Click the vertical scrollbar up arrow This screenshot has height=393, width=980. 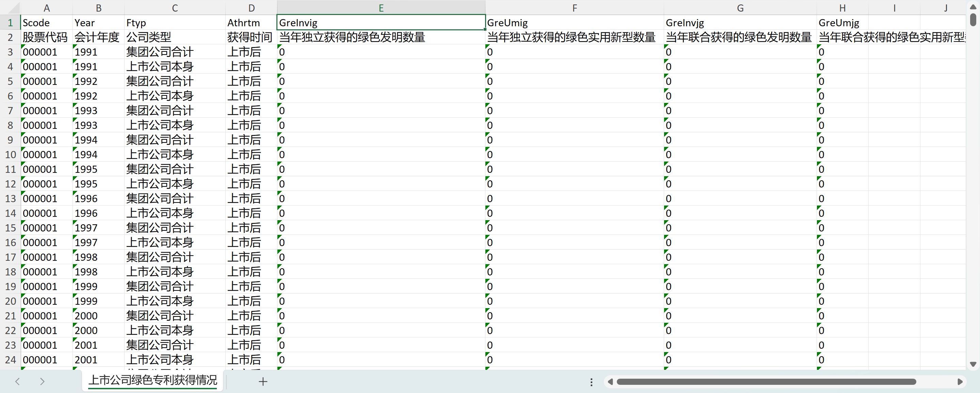click(x=973, y=7)
